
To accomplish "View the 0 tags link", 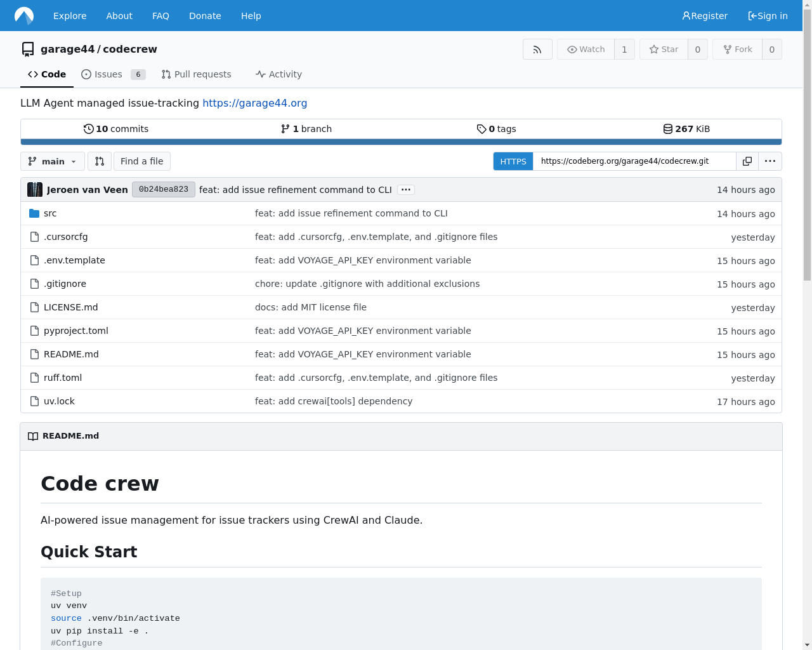I will 496,129.
